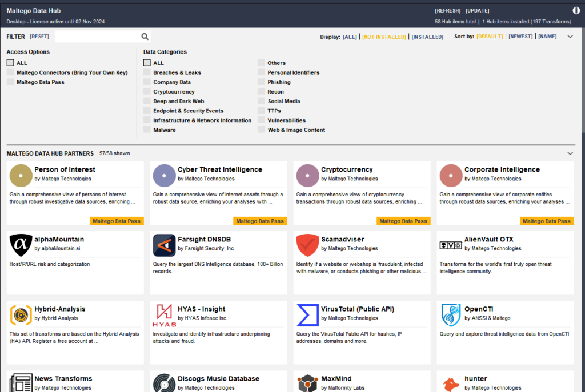Click the Scamadviser card title
585x392 pixels.
[343, 239]
